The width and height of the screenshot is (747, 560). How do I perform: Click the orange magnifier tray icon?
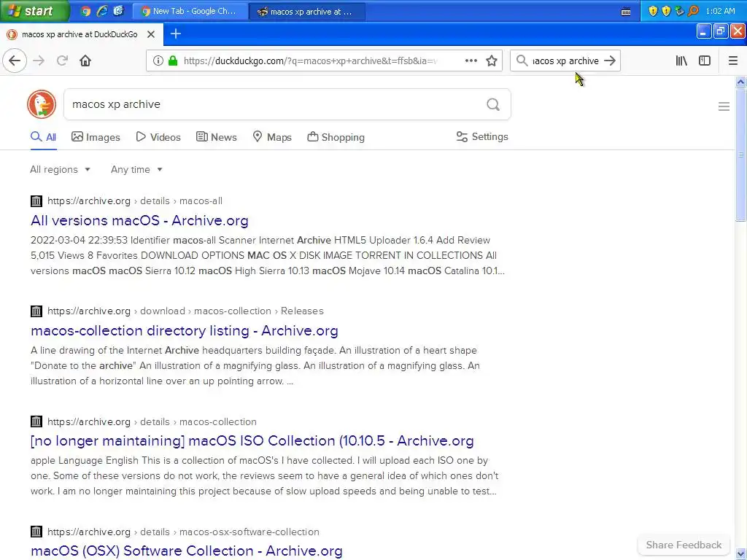(693, 11)
